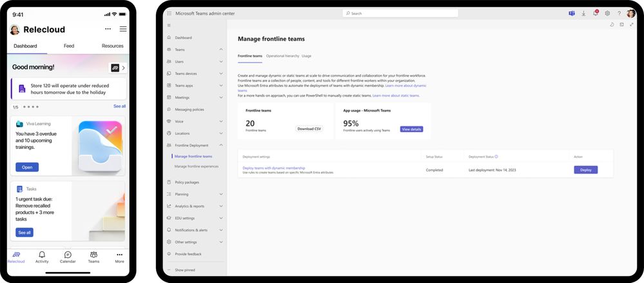Open the settings gear in admin header

(607, 13)
